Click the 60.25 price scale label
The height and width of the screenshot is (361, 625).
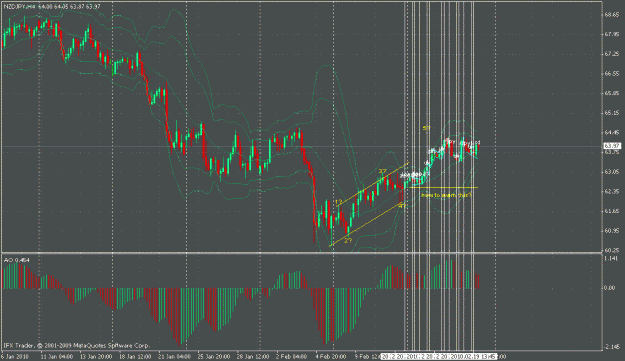pyautogui.click(x=612, y=250)
